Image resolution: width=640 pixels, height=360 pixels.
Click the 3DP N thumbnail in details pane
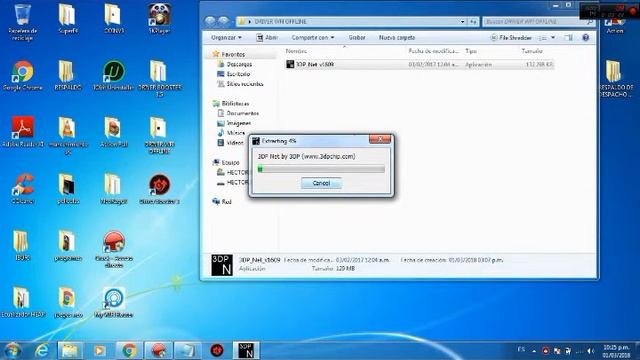(222, 265)
